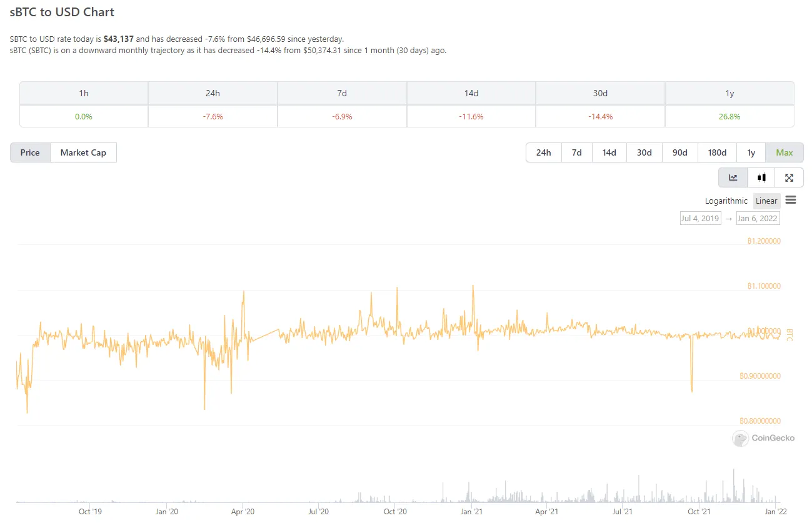This screenshot has width=812, height=528.
Task: Click the -14.4% 30d change value
Action: pos(600,116)
